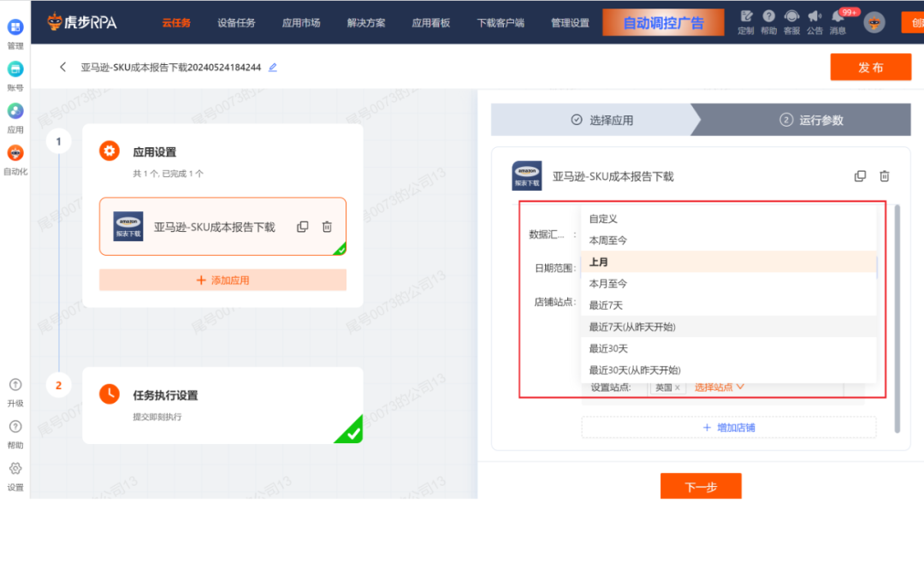Expand the 选择站点 dropdown
This screenshot has width=924, height=574.
click(x=719, y=388)
